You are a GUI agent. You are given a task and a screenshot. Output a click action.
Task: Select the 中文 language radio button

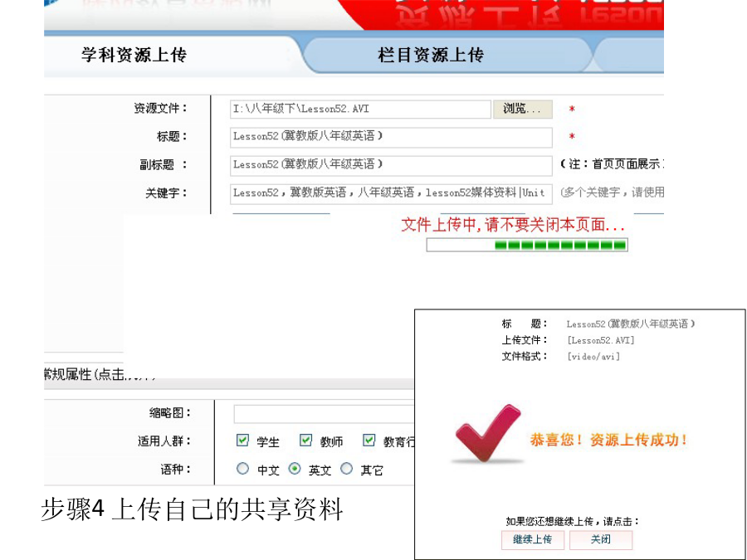(242, 469)
